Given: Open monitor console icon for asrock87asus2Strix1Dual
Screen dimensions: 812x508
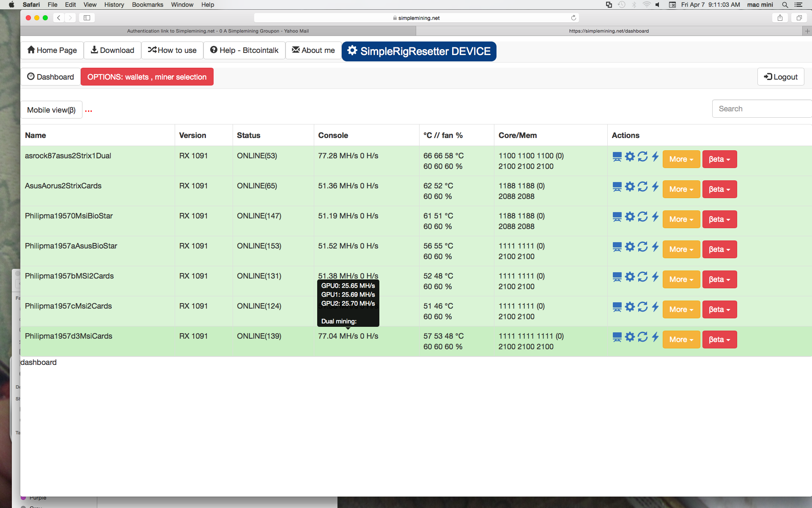Looking at the screenshot, I should pos(617,157).
